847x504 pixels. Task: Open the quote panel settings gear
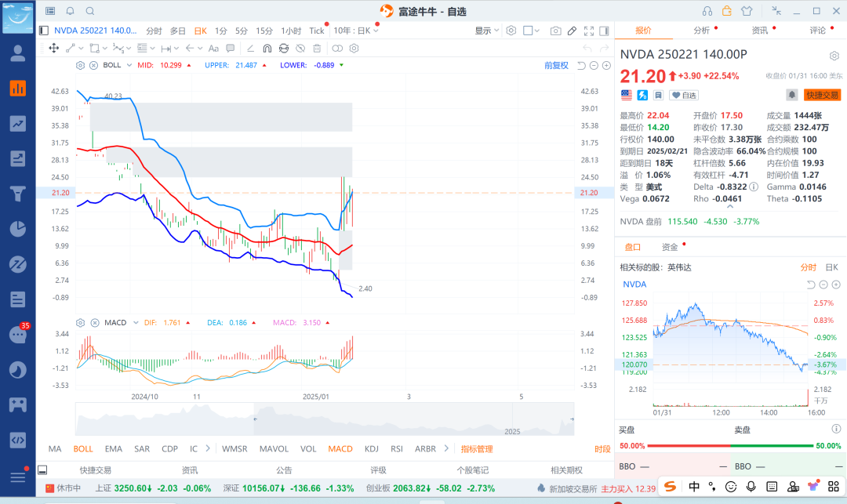[834, 56]
